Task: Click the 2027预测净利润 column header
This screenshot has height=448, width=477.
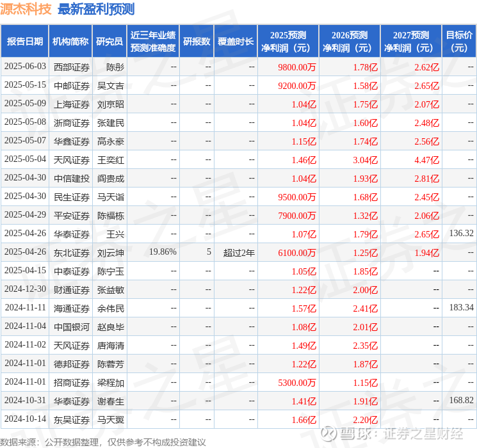Action: [411, 42]
